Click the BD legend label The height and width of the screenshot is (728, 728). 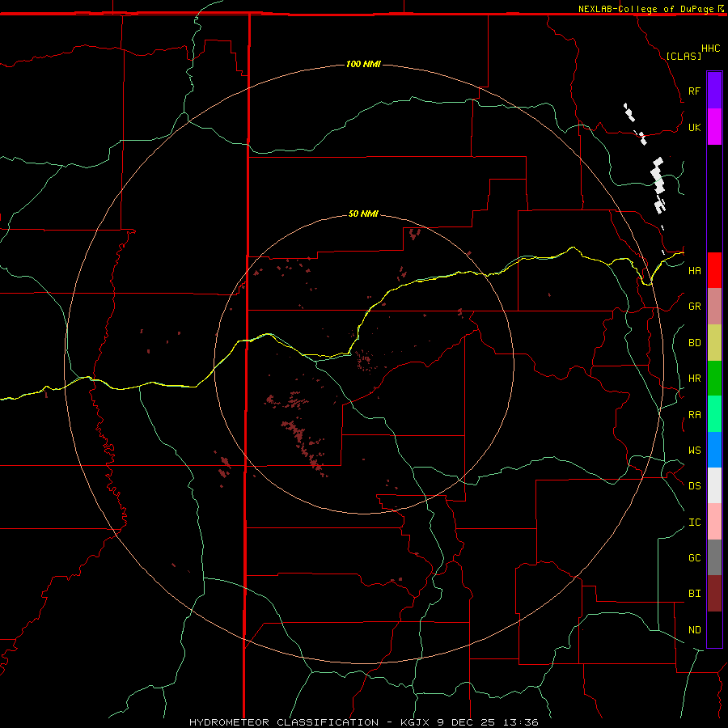(x=694, y=343)
